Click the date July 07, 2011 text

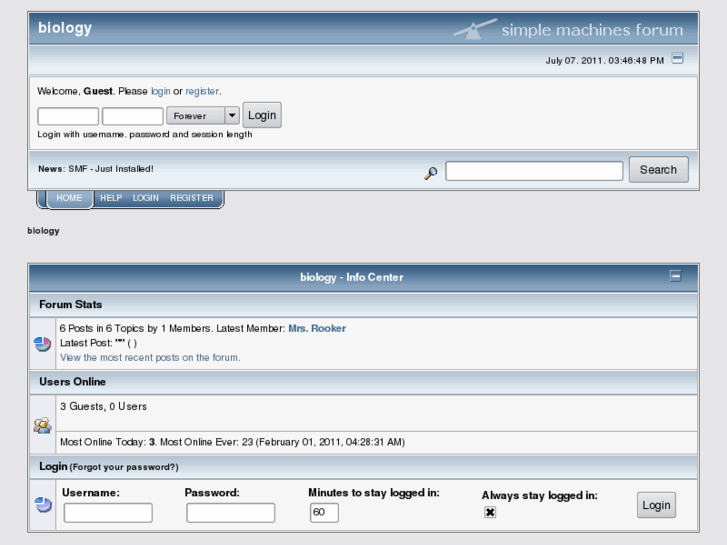tap(605, 61)
